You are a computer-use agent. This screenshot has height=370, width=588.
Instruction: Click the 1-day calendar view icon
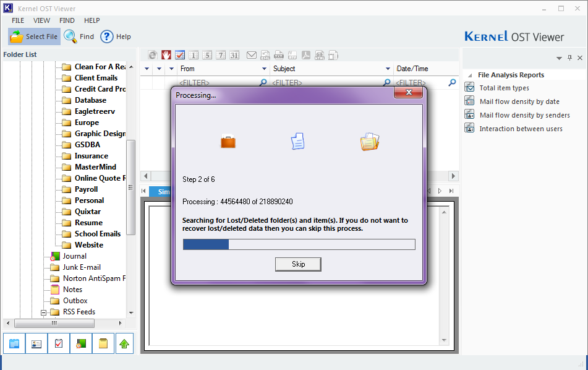194,55
